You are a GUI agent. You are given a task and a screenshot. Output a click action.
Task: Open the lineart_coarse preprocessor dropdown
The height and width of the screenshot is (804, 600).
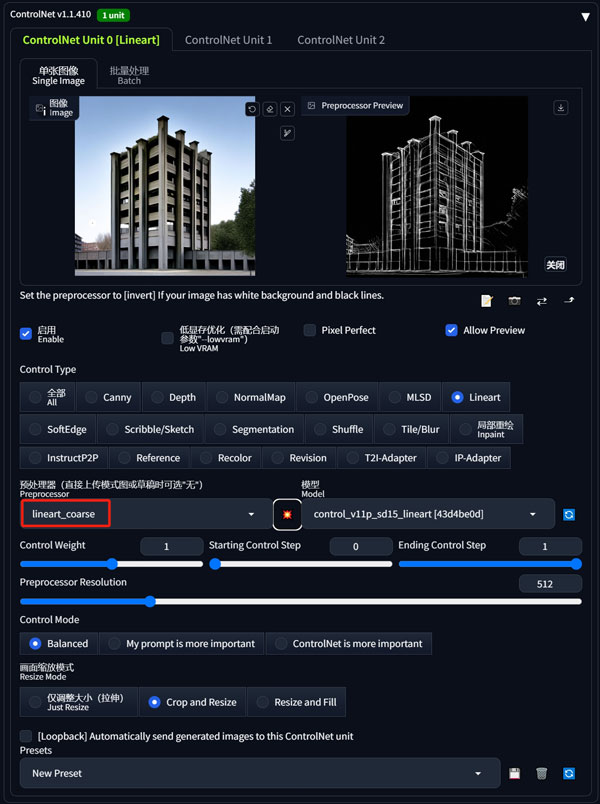coord(146,514)
